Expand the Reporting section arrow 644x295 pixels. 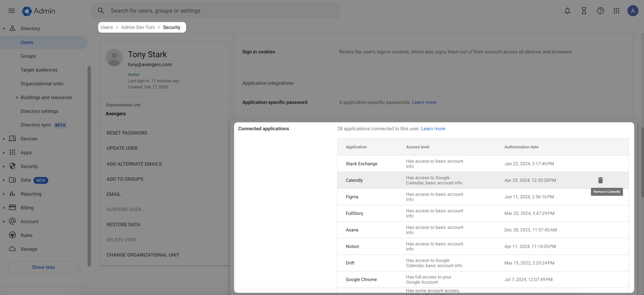[4, 194]
